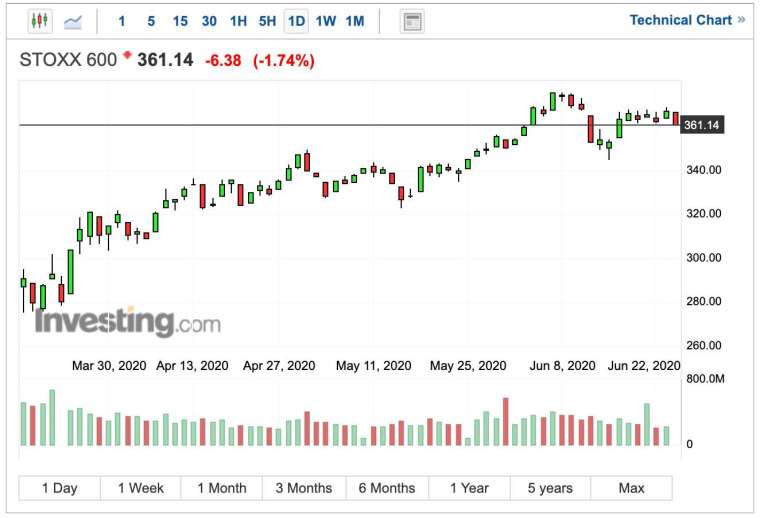Set the range to 1 Year

click(469, 488)
